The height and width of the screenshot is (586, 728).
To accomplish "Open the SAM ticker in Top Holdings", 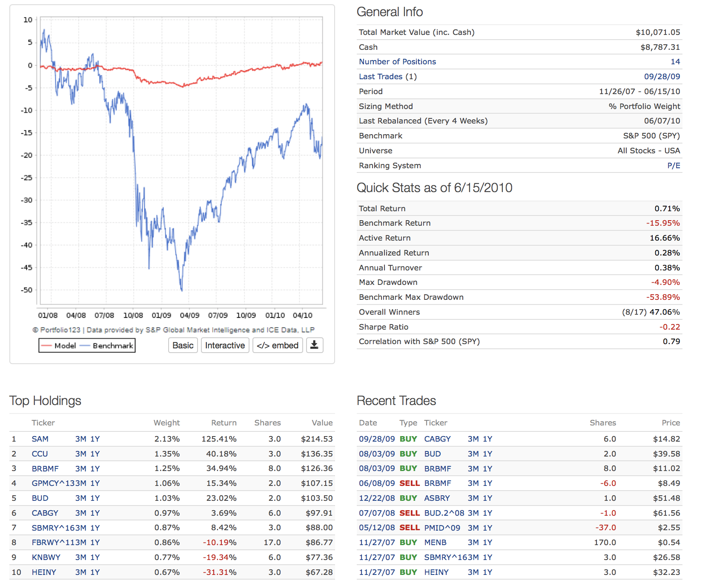I will tap(40, 439).
